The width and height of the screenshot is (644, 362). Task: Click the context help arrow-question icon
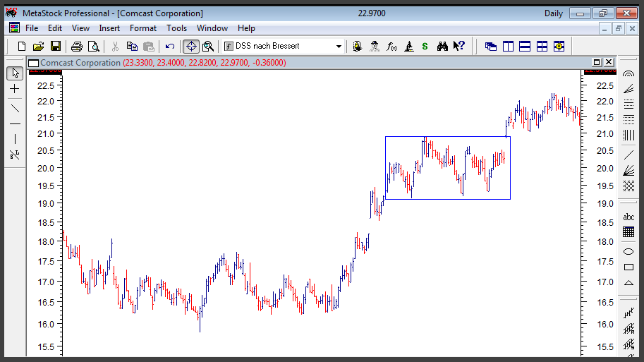coord(459,46)
